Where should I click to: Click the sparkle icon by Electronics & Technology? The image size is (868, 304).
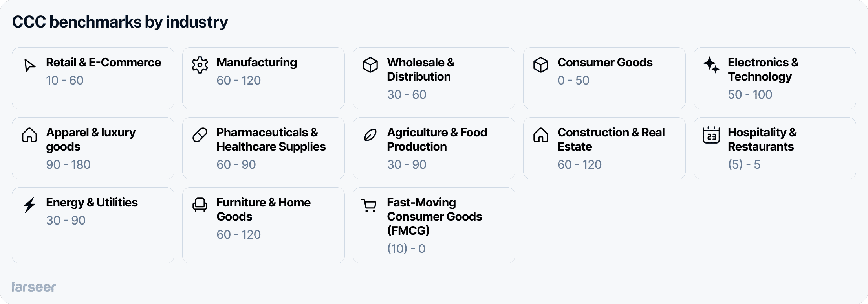(711, 65)
